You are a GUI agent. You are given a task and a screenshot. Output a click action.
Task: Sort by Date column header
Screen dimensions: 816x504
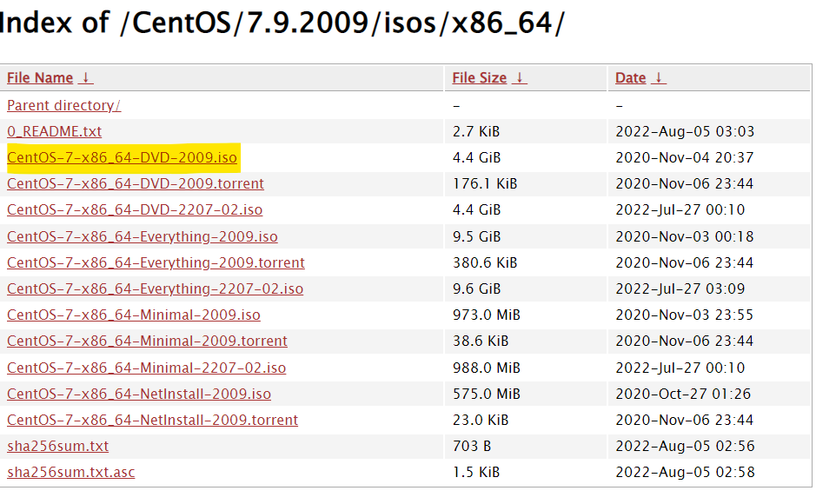click(630, 78)
